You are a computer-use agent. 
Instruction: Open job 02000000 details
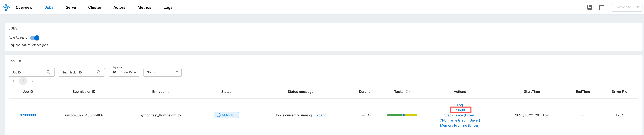28,115
